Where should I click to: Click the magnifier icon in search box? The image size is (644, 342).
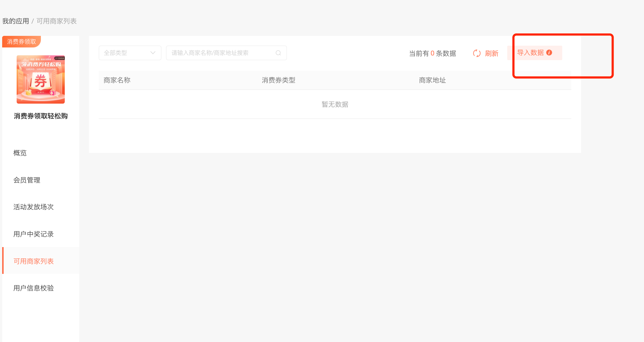pos(278,53)
